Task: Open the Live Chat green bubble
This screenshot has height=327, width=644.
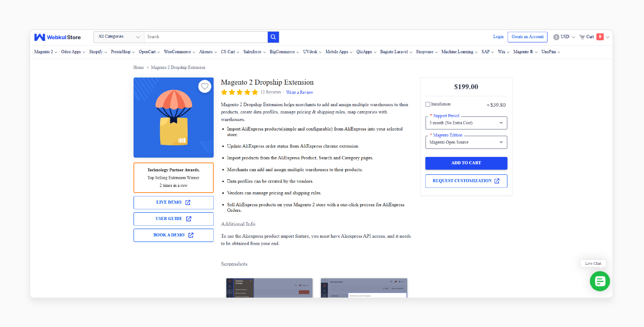Action: point(600,281)
